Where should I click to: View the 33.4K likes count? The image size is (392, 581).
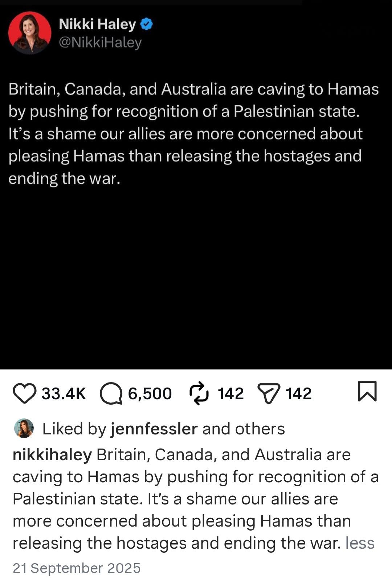(x=64, y=394)
